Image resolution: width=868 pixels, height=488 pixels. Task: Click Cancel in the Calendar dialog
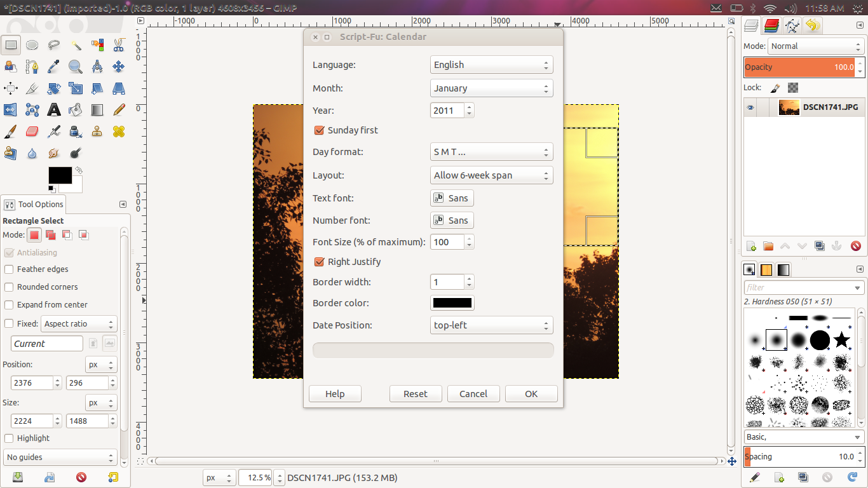point(473,394)
